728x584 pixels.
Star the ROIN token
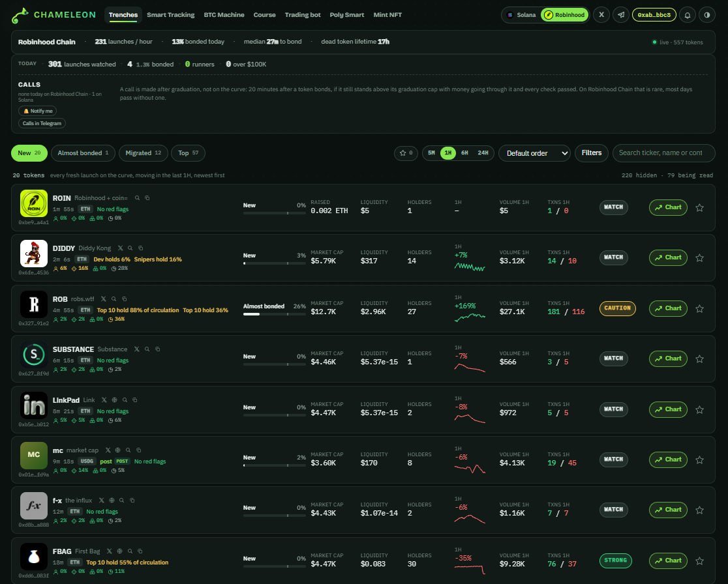[x=700, y=208]
